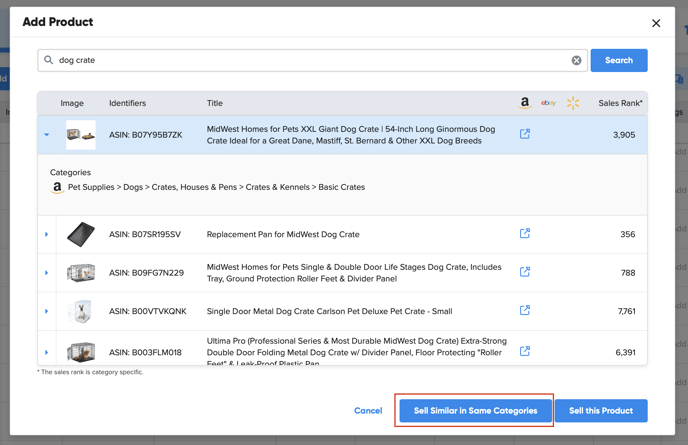Select Life Stages Dog Crate thumbnail
Image resolution: width=688 pixels, height=445 pixels.
(x=81, y=273)
